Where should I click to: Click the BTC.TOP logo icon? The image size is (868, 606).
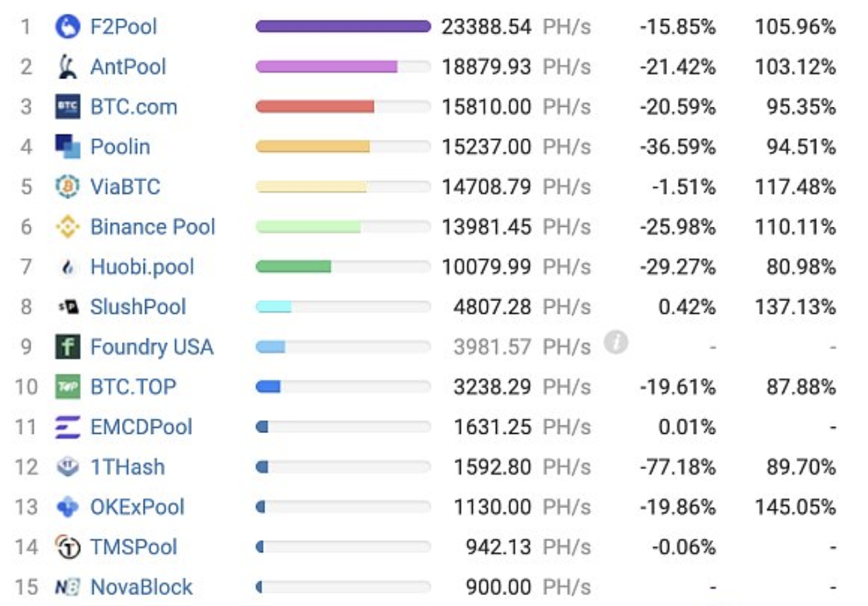67,387
